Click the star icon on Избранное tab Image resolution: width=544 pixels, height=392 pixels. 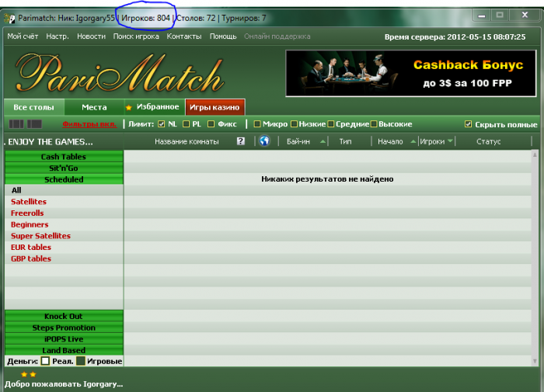tap(129, 107)
